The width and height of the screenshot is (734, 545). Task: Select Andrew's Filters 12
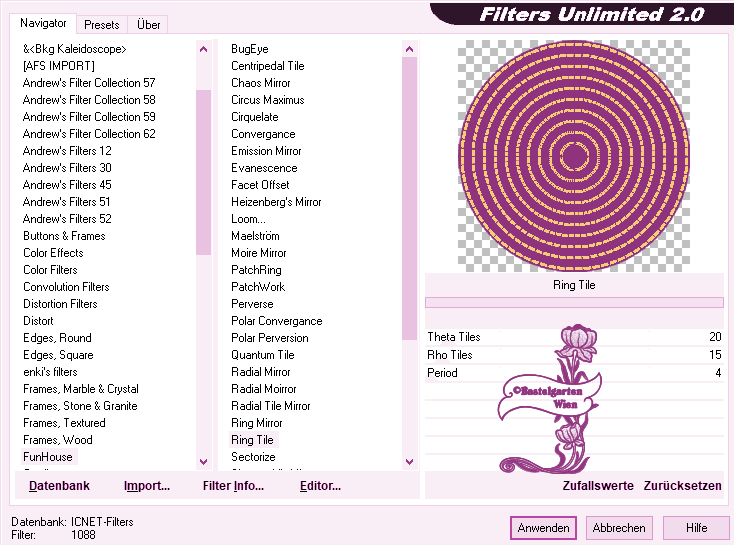67,151
